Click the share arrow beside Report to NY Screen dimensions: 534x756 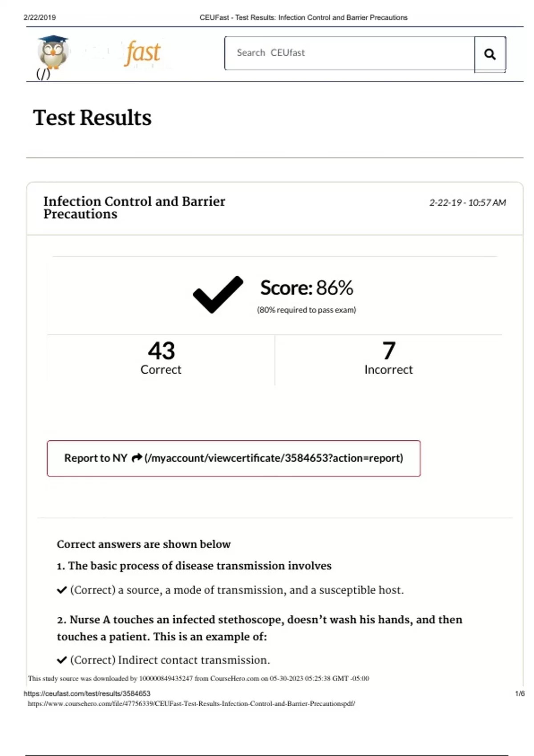coord(137,458)
